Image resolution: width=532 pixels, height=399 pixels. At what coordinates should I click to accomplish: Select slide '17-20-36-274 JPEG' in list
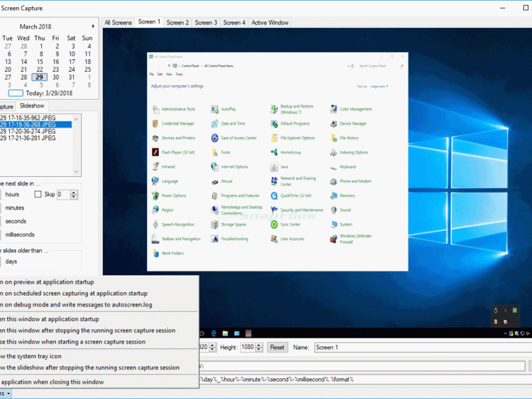(36, 131)
